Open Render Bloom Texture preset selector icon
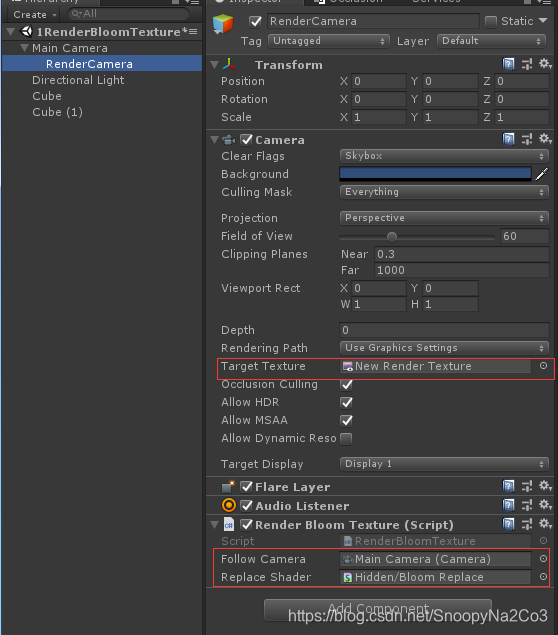 point(527,524)
